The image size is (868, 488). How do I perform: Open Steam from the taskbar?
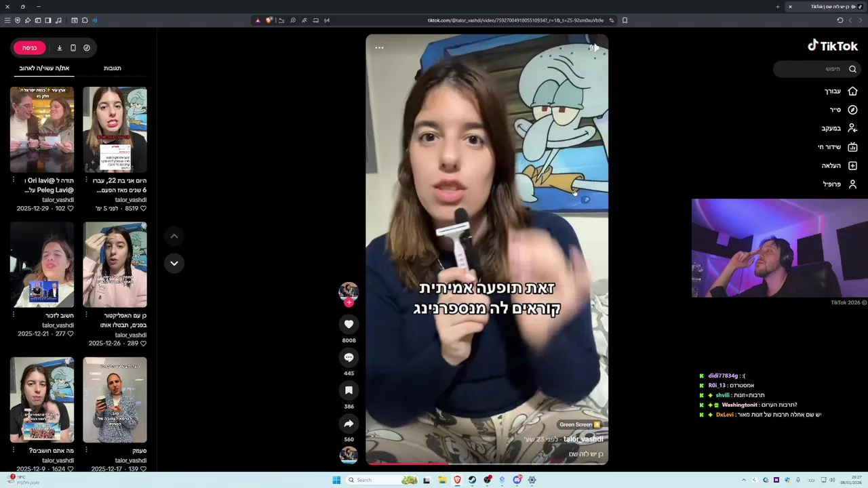472,480
